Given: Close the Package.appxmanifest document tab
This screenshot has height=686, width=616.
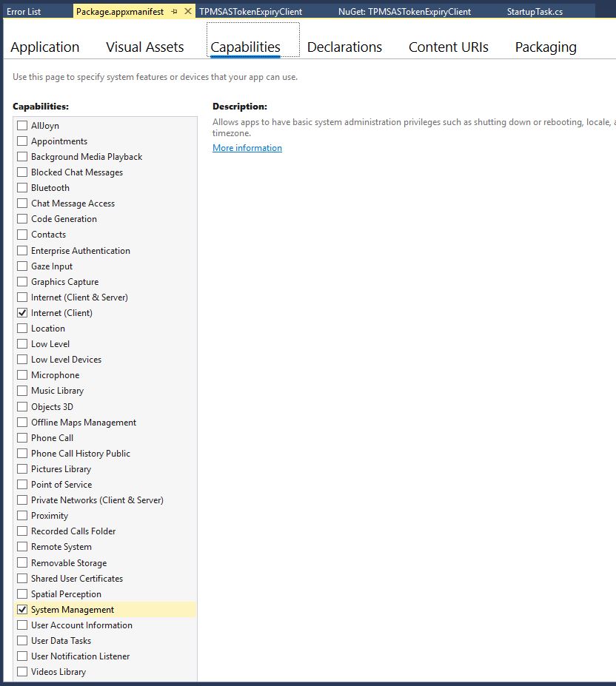Looking at the screenshot, I should coord(187,12).
